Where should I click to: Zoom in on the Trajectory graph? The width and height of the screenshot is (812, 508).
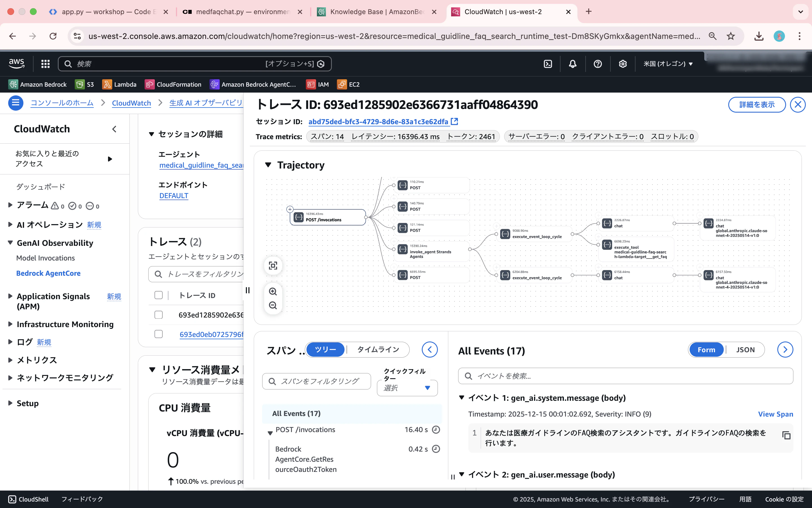(x=273, y=291)
